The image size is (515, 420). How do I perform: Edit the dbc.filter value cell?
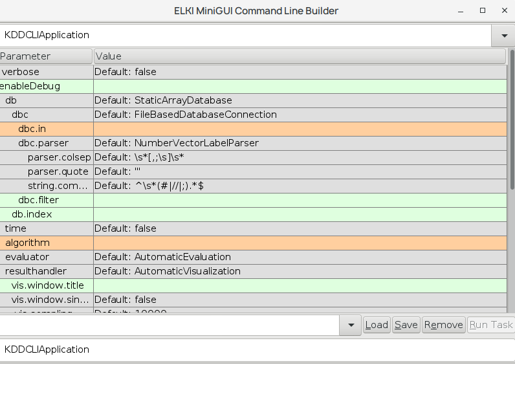coord(300,200)
